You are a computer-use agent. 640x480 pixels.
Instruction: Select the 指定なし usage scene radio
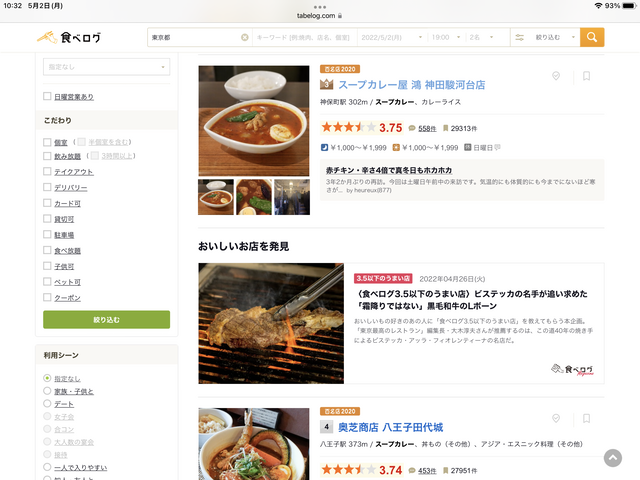click(x=47, y=378)
